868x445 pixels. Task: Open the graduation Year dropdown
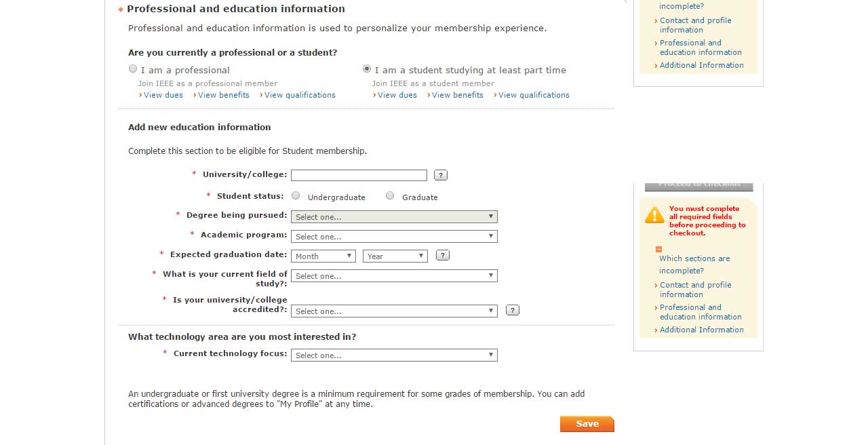(x=395, y=256)
